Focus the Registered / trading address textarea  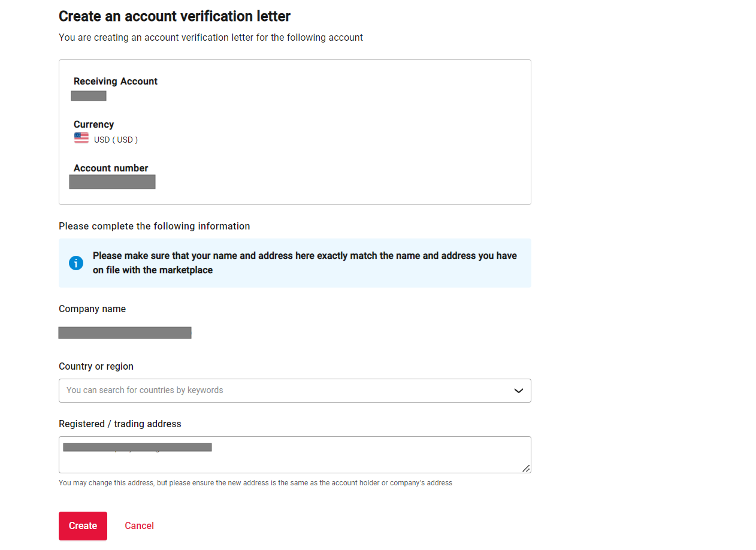pyautogui.click(x=295, y=455)
